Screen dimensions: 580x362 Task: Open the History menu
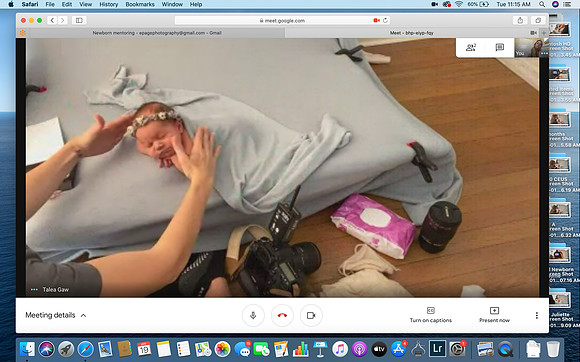coord(108,4)
